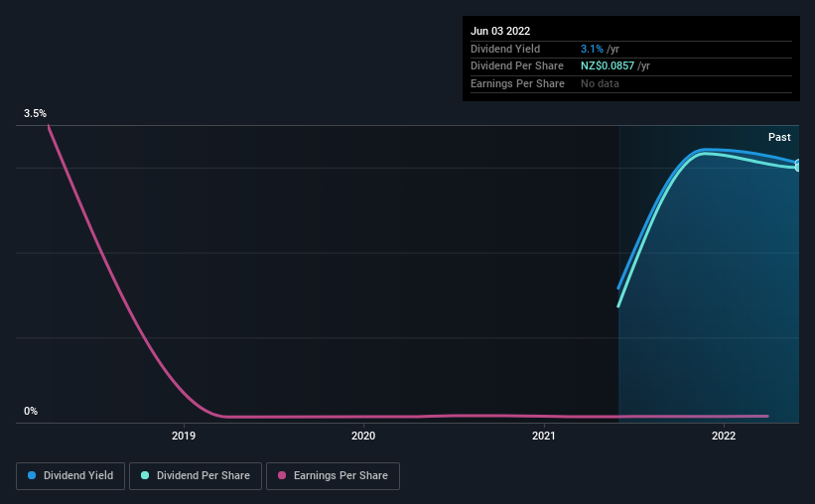Click the 'Jun 03 2022' tooltip date
Image resolution: width=815 pixels, height=504 pixels.
[x=500, y=31]
